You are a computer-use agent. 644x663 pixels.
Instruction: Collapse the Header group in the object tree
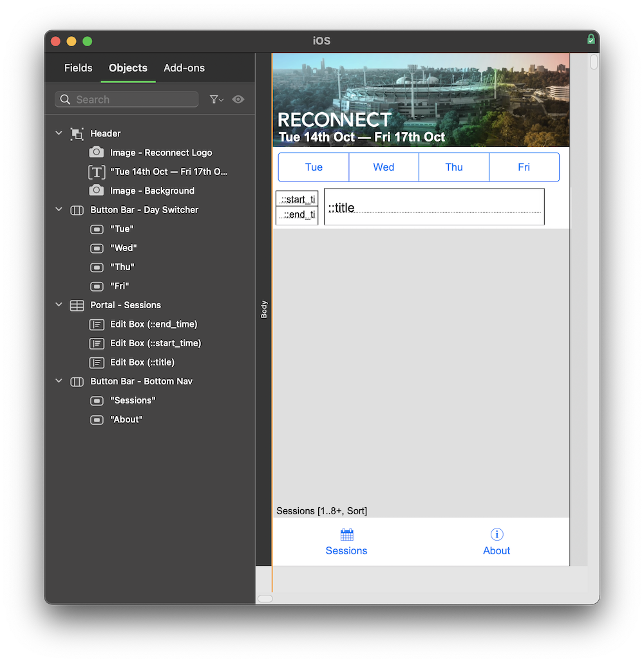(x=59, y=133)
